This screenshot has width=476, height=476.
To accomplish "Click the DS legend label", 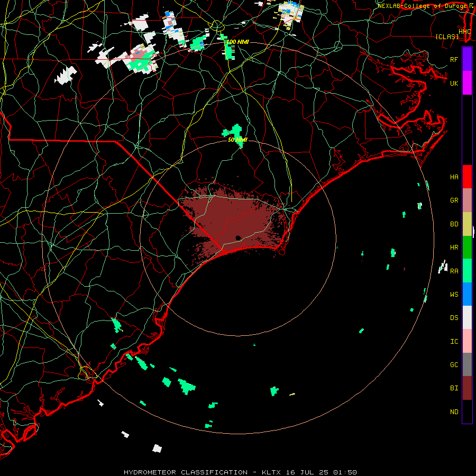I will point(454,317).
